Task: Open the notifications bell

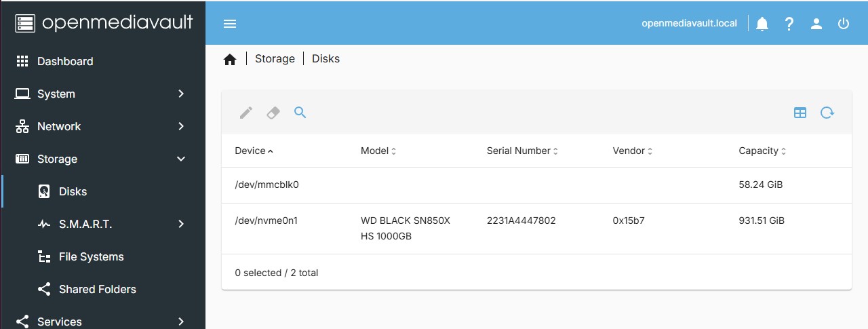Action: (762, 24)
